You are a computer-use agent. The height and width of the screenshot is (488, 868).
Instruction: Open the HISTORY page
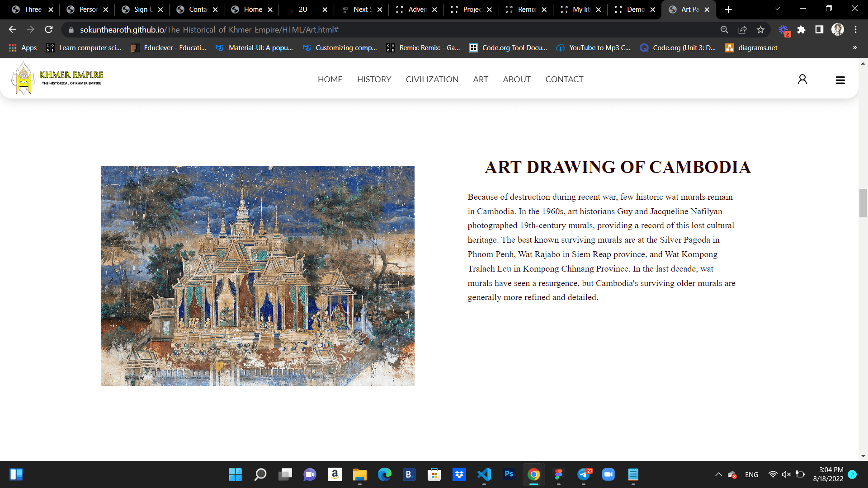[374, 80]
